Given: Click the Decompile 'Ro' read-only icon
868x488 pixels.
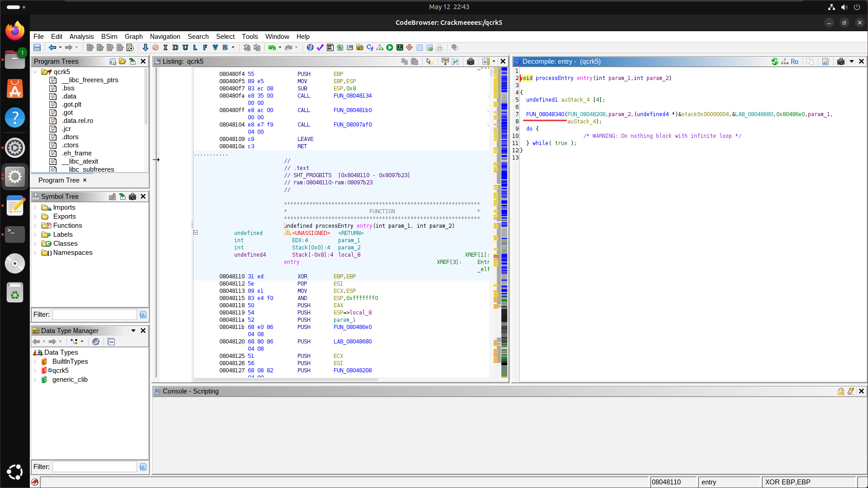Looking at the screenshot, I should click(x=794, y=61).
